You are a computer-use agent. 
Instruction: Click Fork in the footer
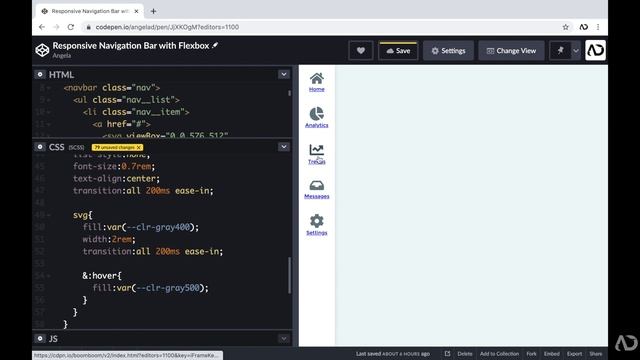531,354
